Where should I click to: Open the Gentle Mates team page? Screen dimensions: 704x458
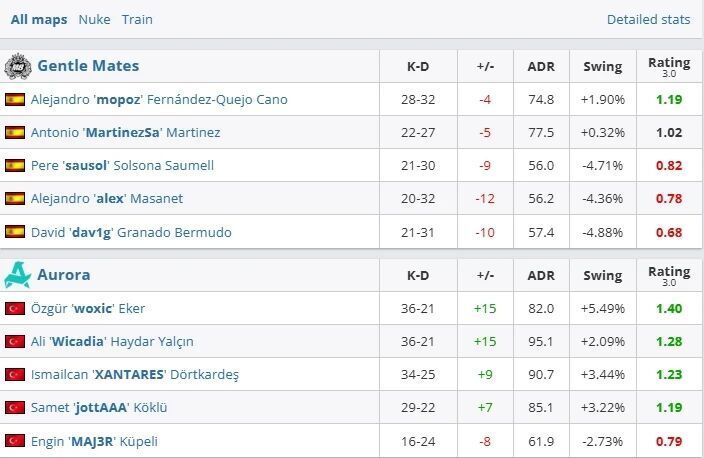(88, 66)
